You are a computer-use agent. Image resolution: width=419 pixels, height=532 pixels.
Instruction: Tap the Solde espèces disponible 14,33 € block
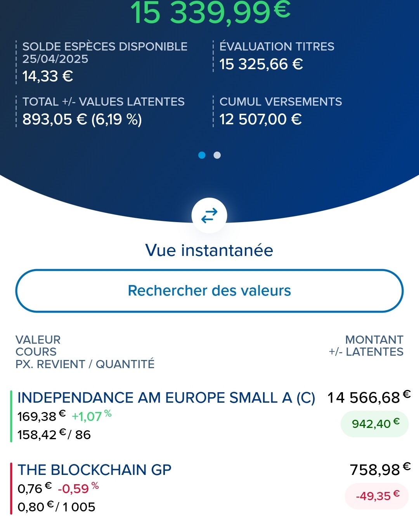[x=105, y=62]
